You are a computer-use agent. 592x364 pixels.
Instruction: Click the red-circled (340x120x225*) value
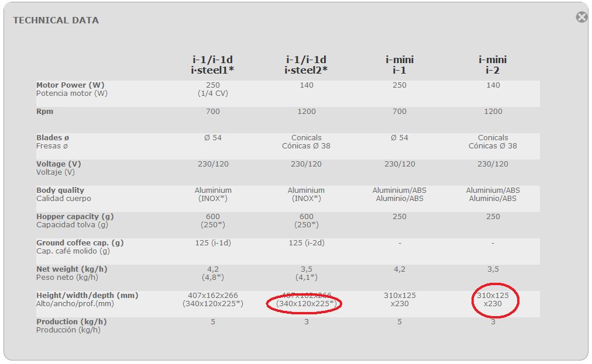[306, 304]
